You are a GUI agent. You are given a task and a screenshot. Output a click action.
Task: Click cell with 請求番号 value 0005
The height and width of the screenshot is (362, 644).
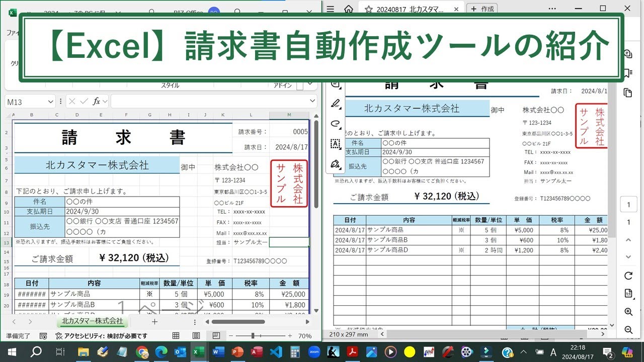[289, 132]
